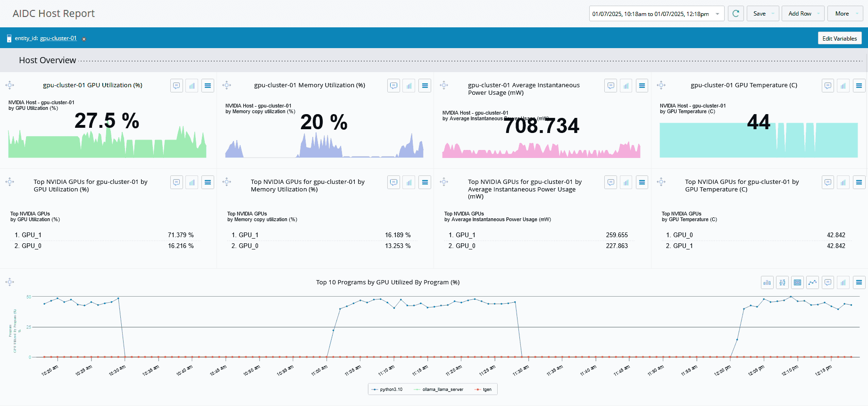
Task: Switch Top 10 Programs chart to table view
Action: pos(798,282)
